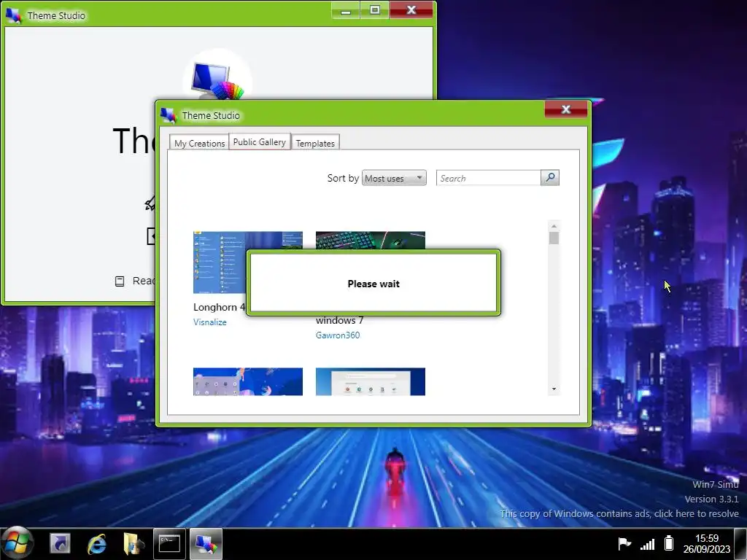
Task: Click the battery tray icon
Action: pyautogui.click(x=669, y=542)
